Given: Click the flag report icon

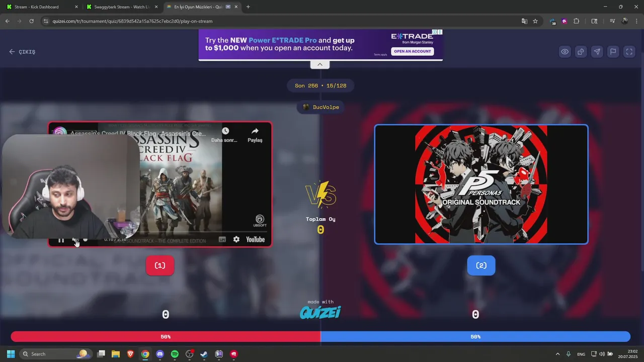Looking at the screenshot, I should click(x=613, y=52).
